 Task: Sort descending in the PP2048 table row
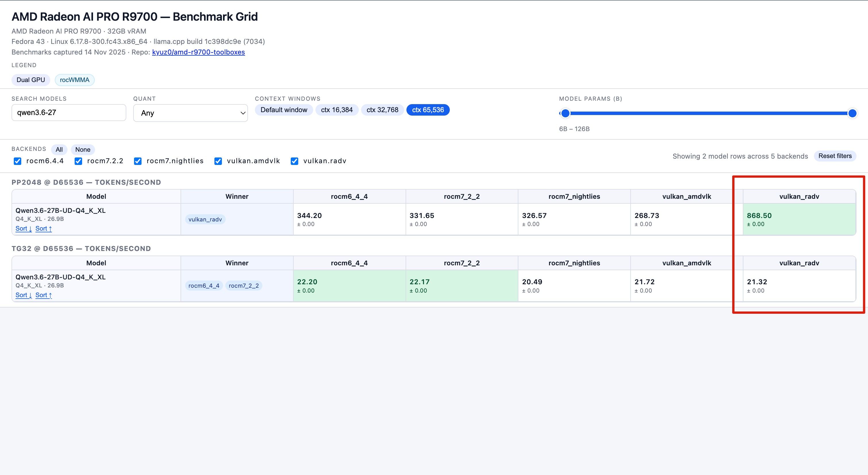pyautogui.click(x=24, y=229)
